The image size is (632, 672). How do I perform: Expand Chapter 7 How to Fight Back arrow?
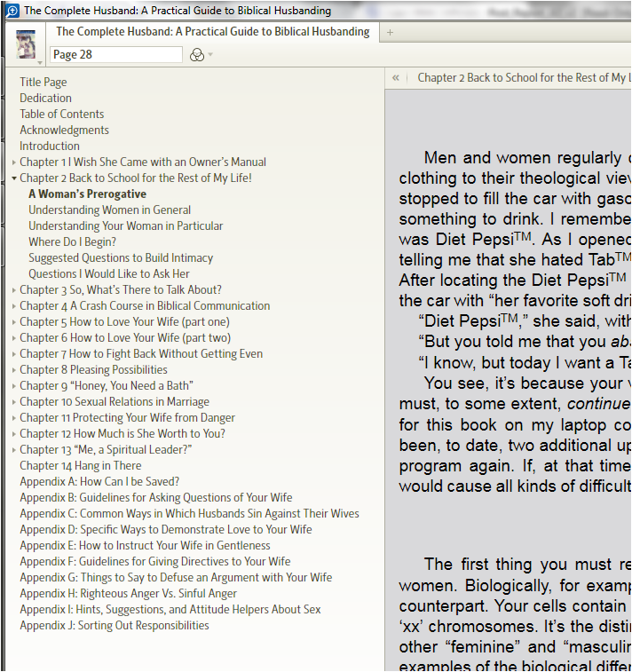[14, 354]
